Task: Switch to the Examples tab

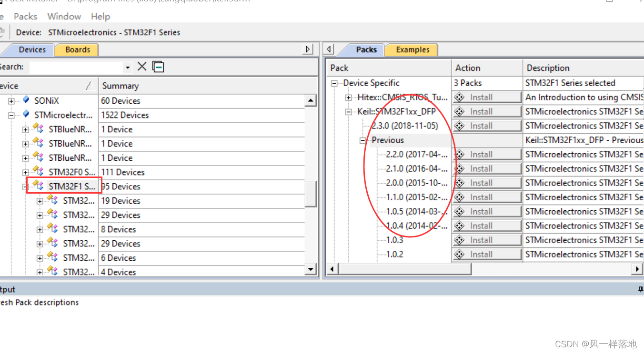Action: 412,49
